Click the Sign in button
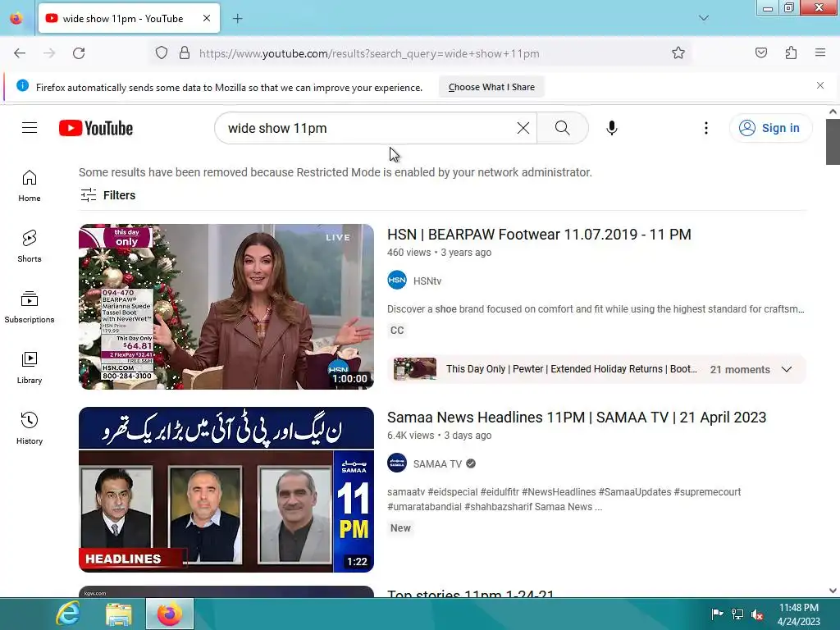 pyautogui.click(x=770, y=128)
